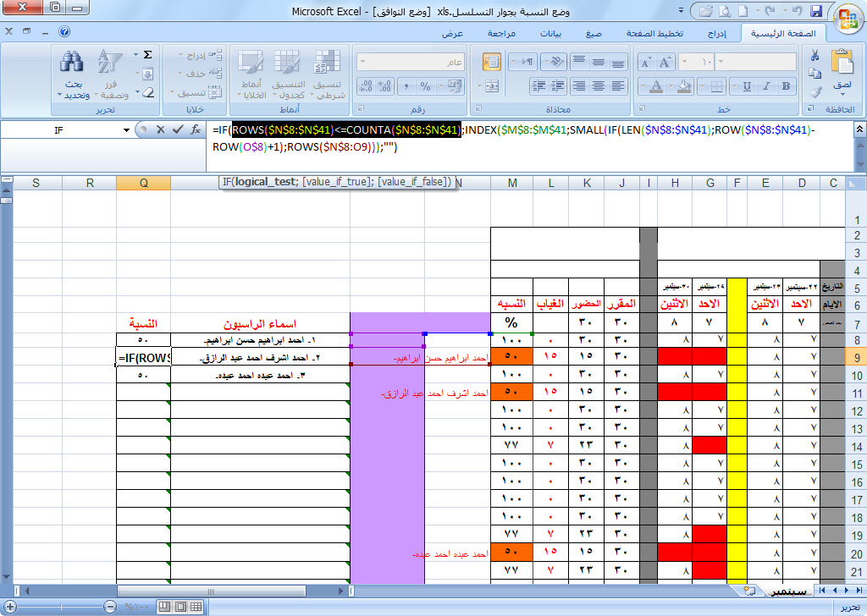The height and width of the screenshot is (616, 867).
Task: Click the text direction paragraph icon
Action: [x=527, y=62]
